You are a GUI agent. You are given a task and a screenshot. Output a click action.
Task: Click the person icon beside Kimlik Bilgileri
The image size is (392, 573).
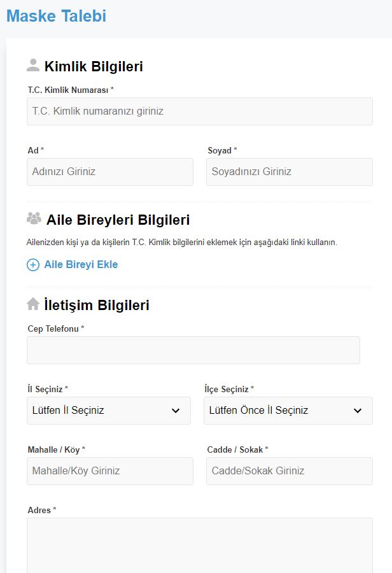tap(33, 65)
